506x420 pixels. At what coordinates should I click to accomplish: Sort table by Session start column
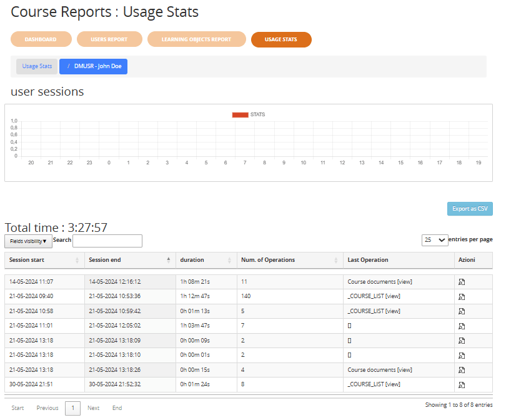[44, 260]
